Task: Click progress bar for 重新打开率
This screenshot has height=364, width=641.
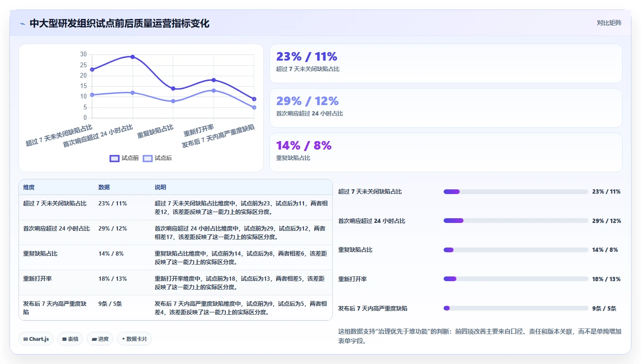Action: pos(516,279)
